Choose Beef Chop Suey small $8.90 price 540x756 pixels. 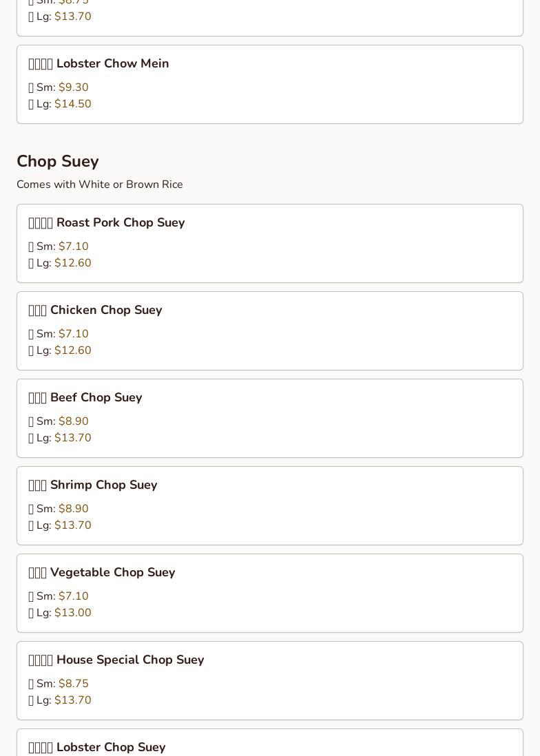[73, 421]
